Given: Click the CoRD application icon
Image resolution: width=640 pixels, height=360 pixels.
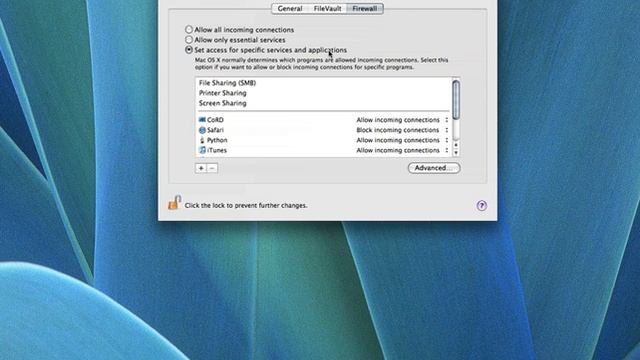Looking at the screenshot, I should click(202, 120).
